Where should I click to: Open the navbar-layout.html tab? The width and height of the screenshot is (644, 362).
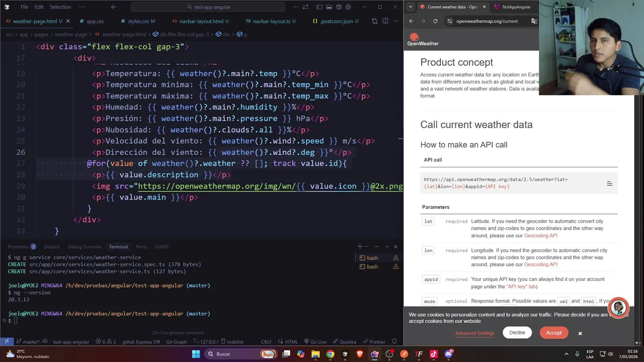point(200,21)
